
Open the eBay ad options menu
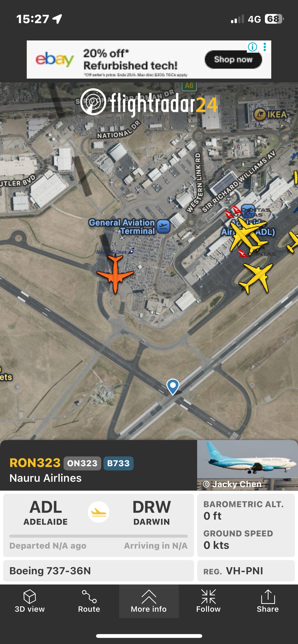pos(265,47)
